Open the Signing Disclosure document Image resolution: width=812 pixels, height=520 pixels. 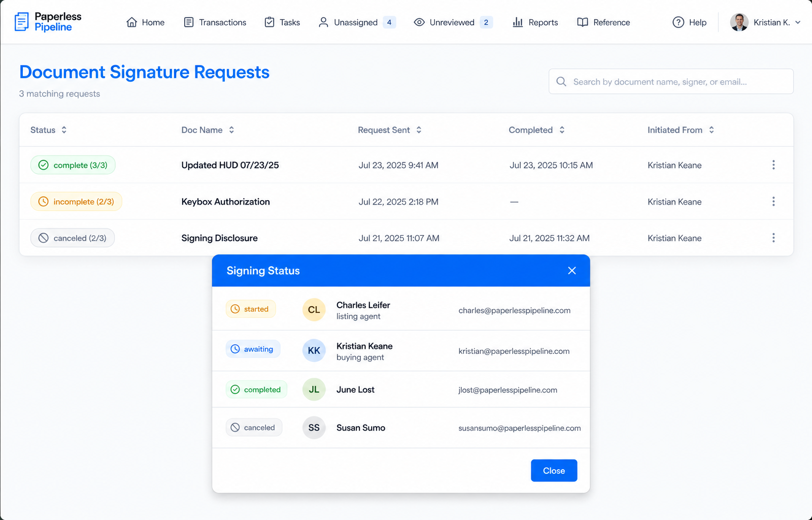coord(220,238)
